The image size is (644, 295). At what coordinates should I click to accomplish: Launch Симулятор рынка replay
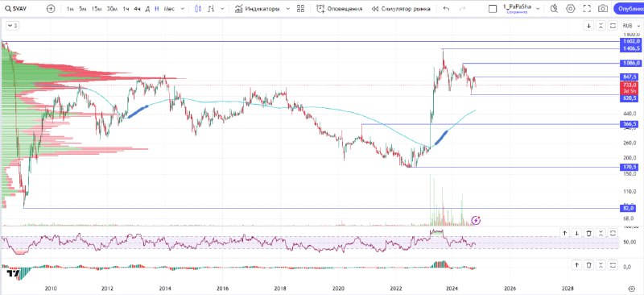[401, 9]
